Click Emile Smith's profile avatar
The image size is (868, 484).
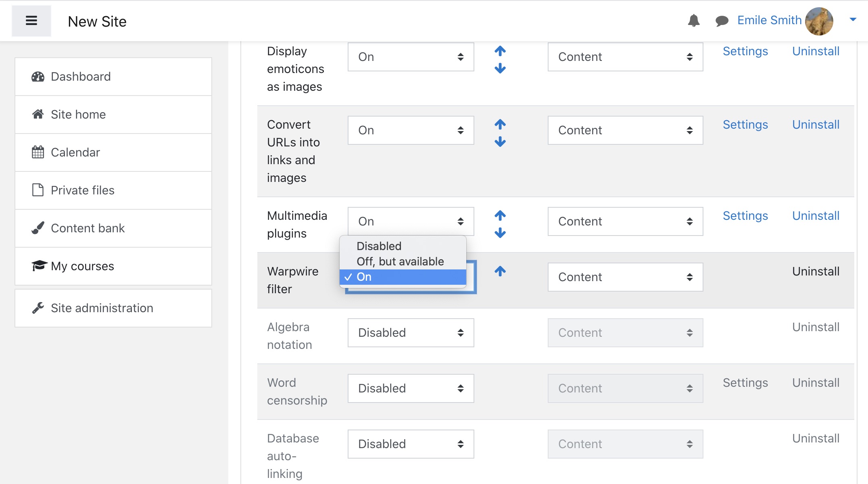819,21
